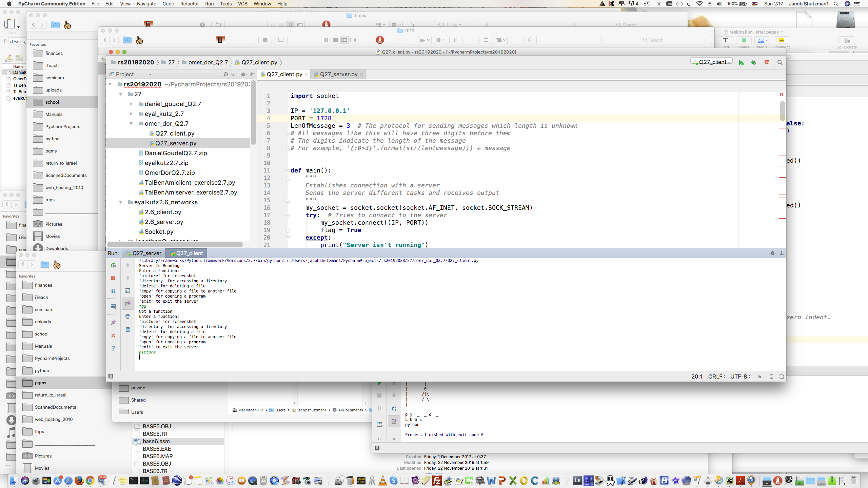Toggle soft-wrap in the Run console
Viewport: 868px width, 488px height.
(128, 291)
